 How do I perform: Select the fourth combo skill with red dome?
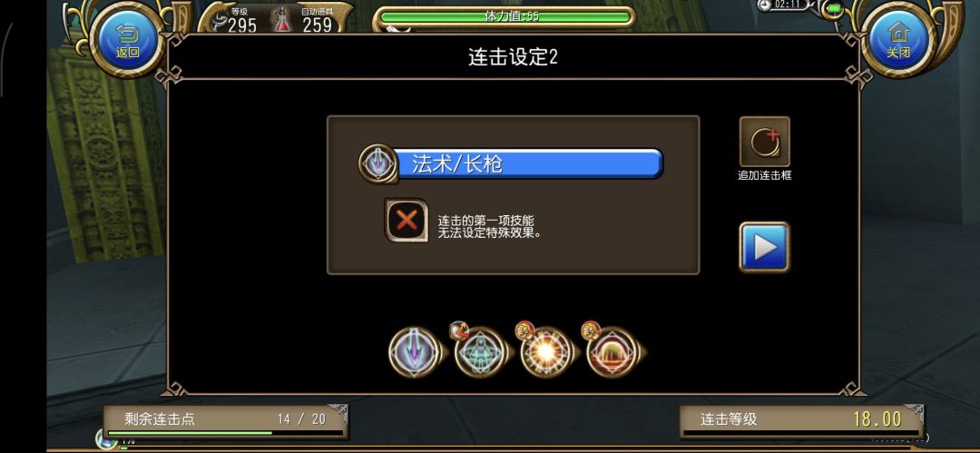612,353
